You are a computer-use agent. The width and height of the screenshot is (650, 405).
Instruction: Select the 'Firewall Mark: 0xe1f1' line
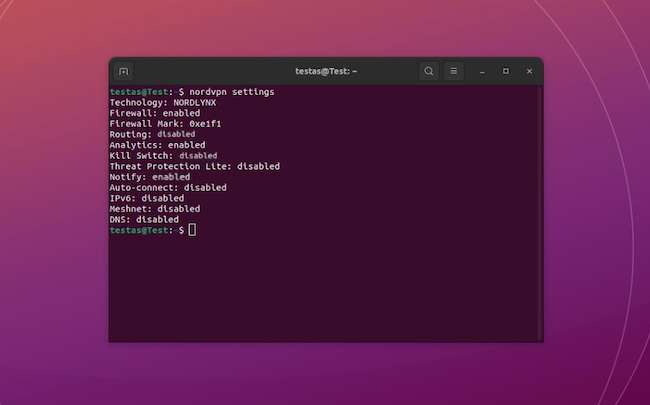pyautogui.click(x=165, y=124)
